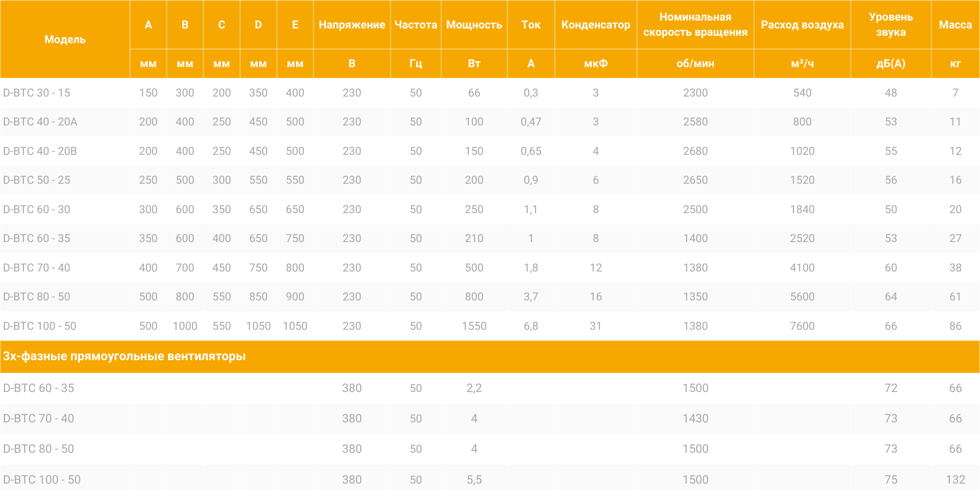Select the об/мин unit header cell
The height and width of the screenshot is (490, 980).
point(695,64)
